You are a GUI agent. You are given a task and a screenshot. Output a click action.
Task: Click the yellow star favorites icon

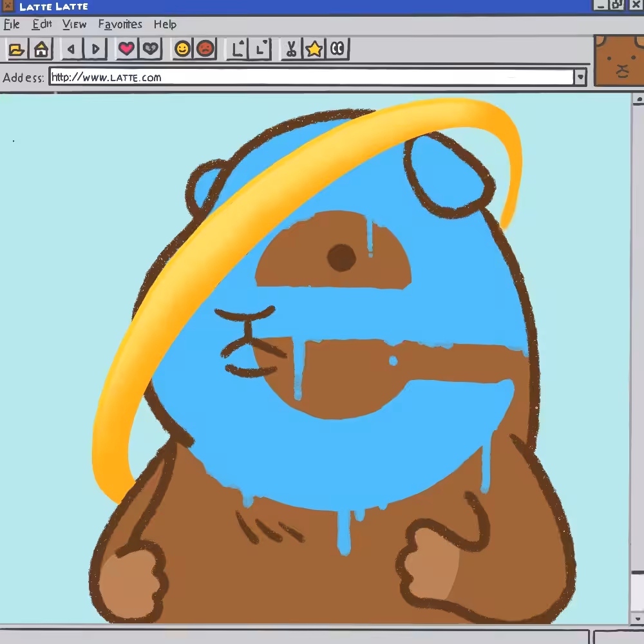[314, 50]
